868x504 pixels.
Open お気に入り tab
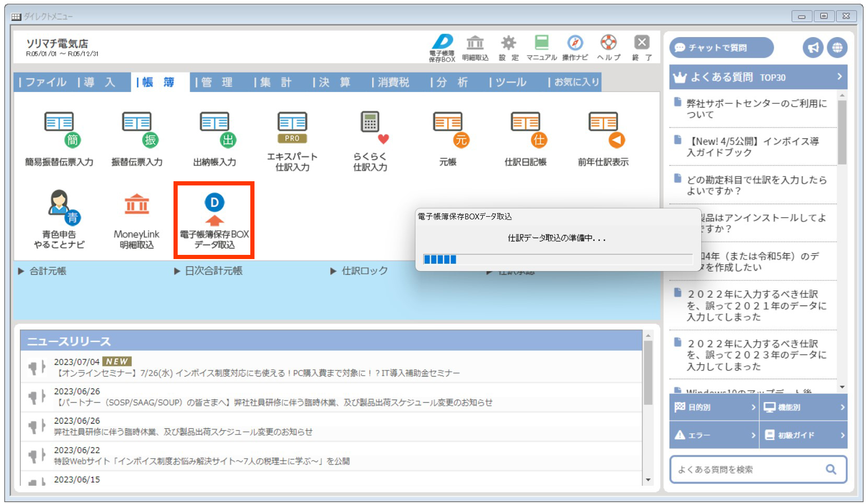pyautogui.click(x=573, y=82)
